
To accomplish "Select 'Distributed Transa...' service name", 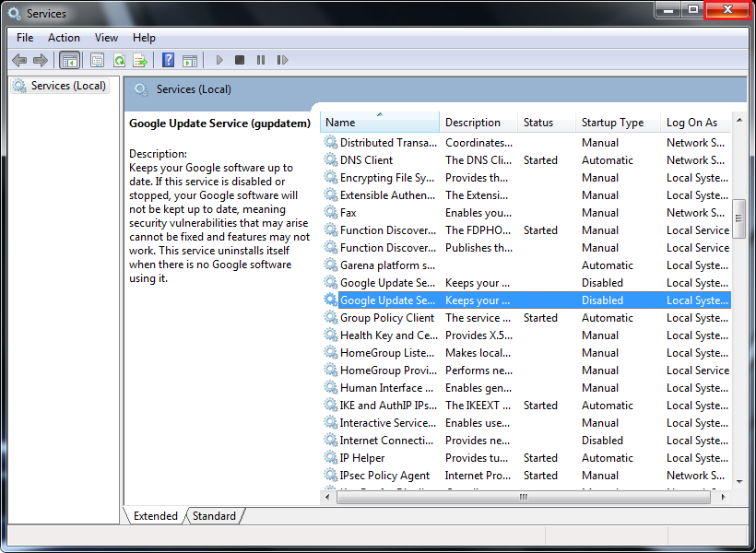I will pos(388,143).
